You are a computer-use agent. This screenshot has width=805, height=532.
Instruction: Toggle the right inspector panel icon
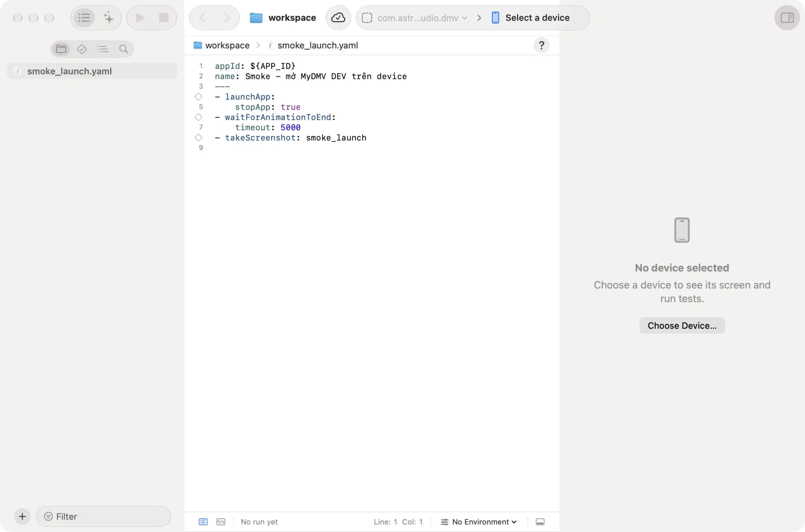pyautogui.click(x=787, y=18)
